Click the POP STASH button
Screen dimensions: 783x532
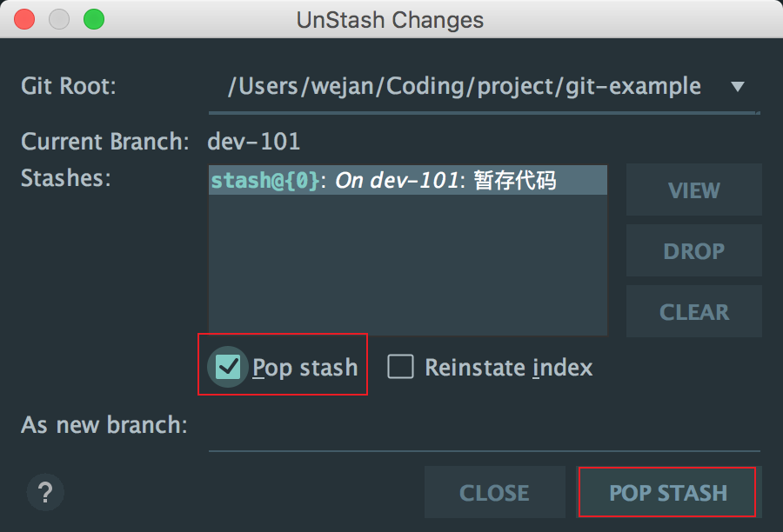pos(666,492)
